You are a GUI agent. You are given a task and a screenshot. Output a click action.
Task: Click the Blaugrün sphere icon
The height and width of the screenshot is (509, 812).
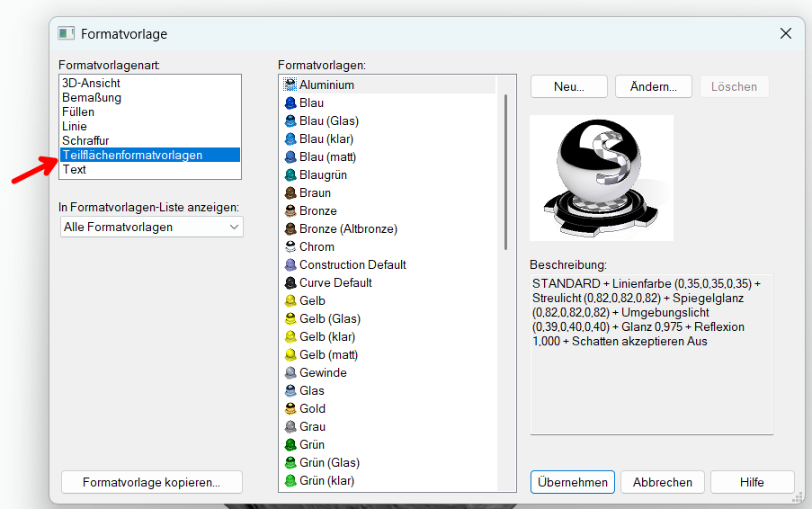[290, 175]
